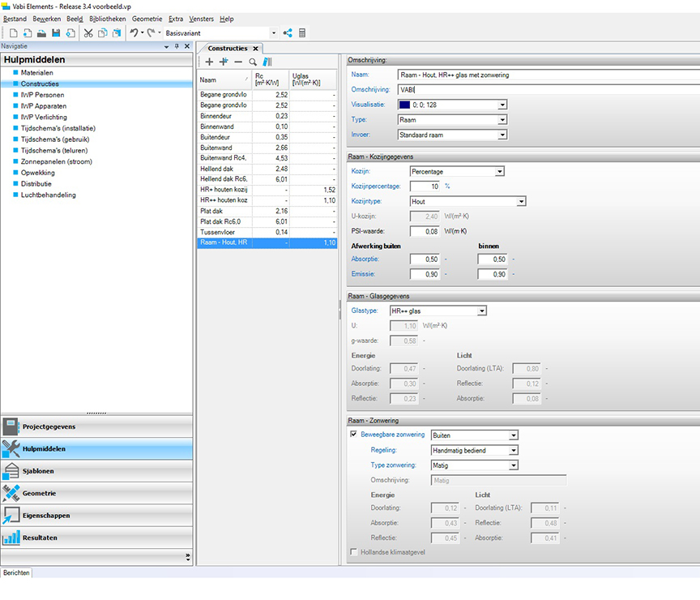Image resolution: width=700 pixels, height=600 pixels.
Task: Pin the Navigatie panel with pushpin
Action: pos(177,46)
